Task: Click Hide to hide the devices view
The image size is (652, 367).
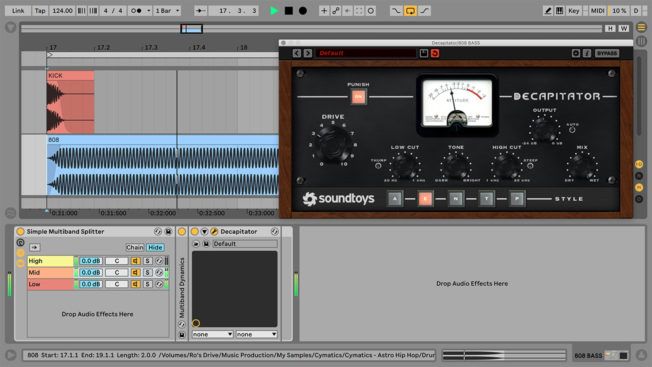Action: 155,247
